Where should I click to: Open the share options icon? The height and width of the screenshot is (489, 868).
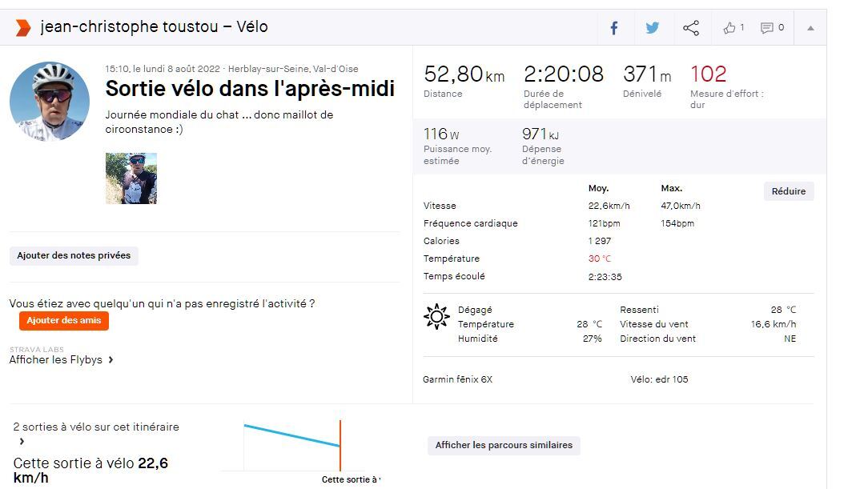691,28
